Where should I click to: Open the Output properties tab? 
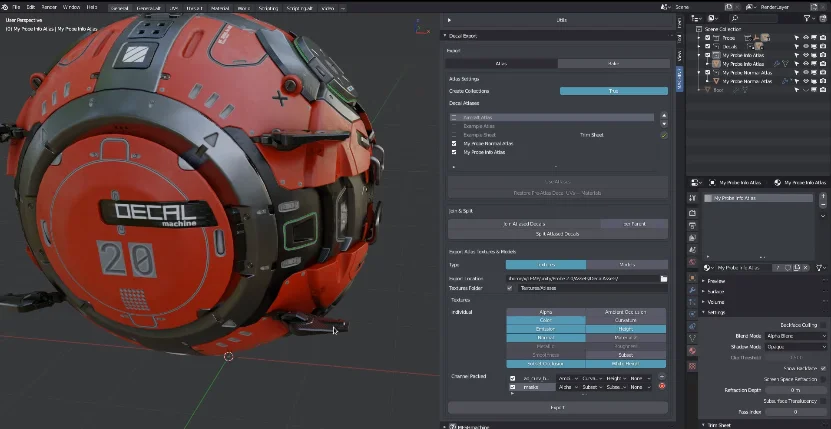pos(692,225)
